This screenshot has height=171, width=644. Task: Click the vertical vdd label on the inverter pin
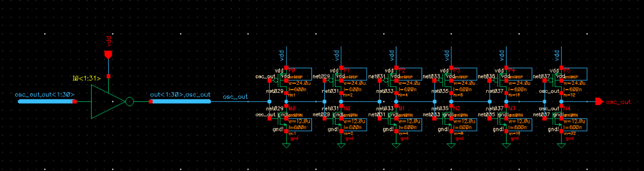coord(109,41)
